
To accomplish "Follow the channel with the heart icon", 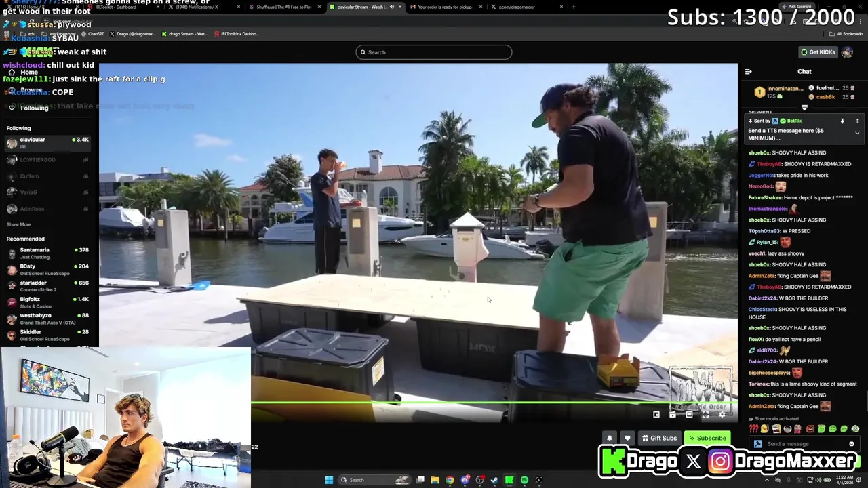I will [627, 438].
